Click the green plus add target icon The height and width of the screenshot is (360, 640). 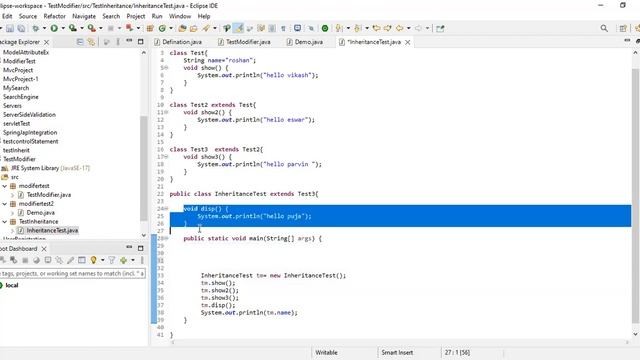(x=123, y=260)
